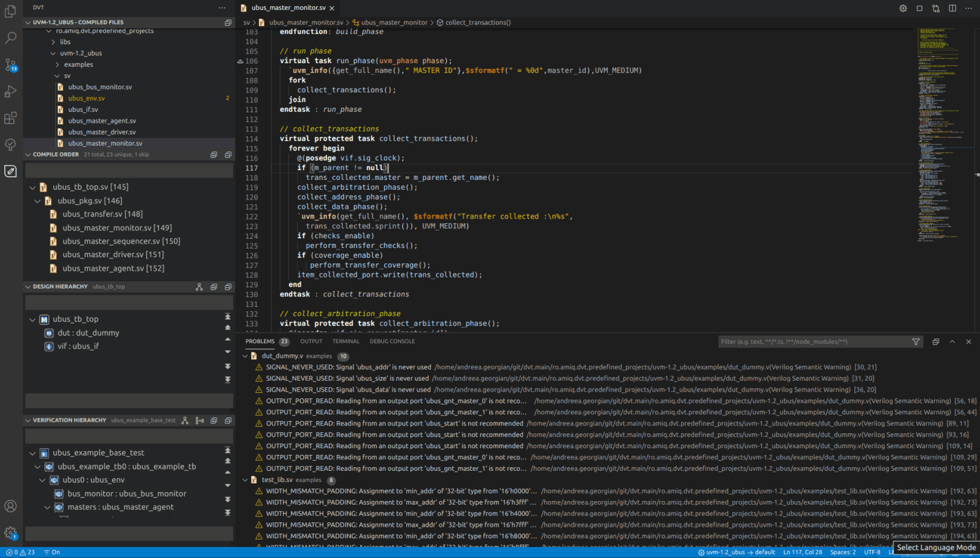Switch to the Output panel tab
This screenshot has width=980, height=558.
point(311,341)
